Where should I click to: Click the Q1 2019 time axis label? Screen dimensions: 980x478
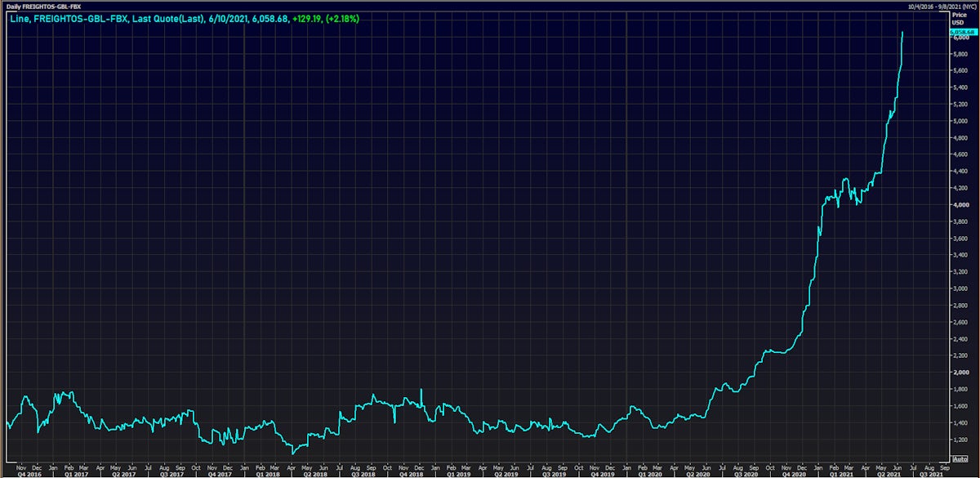pyautogui.click(x=458, y=473)
